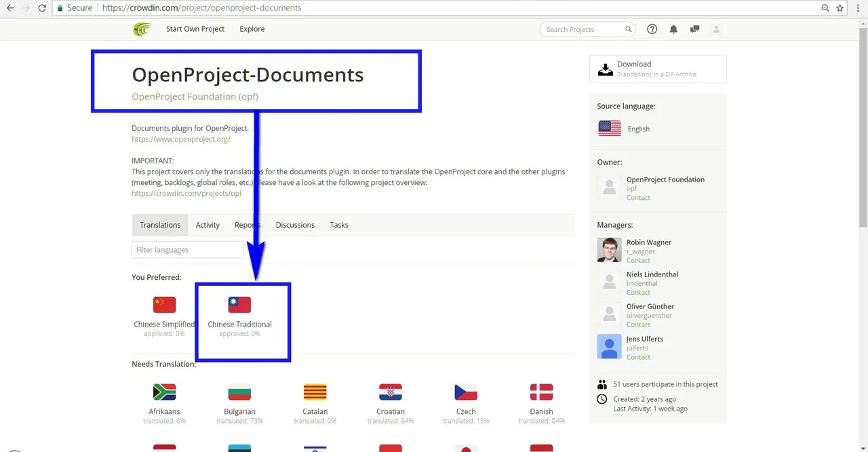Click the '51 users participate in this project' text
The height and width of the screenshot is (452, 868).
665,384
